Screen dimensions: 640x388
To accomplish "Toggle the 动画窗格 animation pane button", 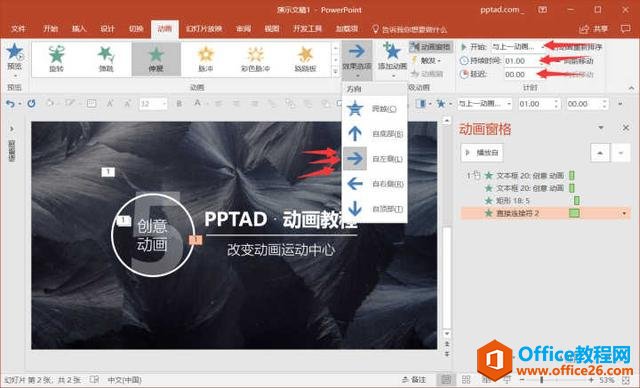I will (431, 47).
